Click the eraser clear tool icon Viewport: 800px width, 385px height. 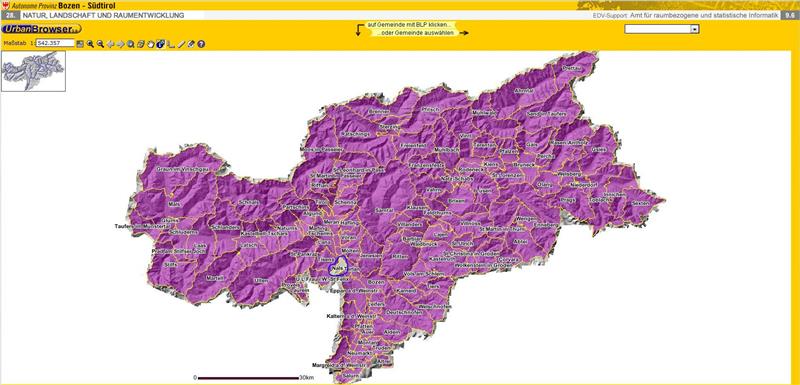pos(191,44)
